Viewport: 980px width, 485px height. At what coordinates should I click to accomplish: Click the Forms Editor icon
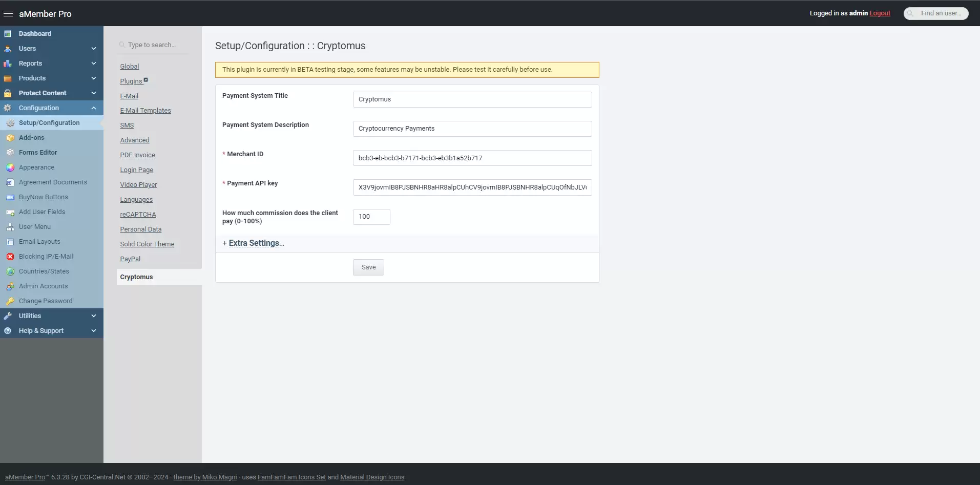[10, 153]
